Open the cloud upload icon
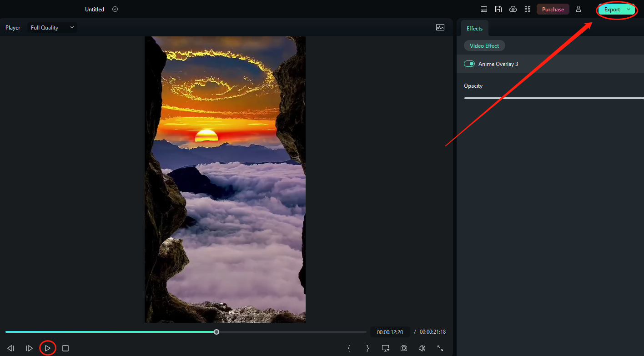Viewport: 644px width, 356px height. coord(513,9)
